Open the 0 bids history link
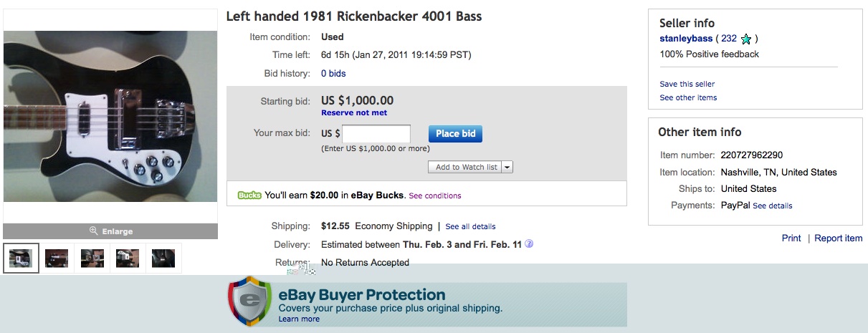The height and width of the screenshot is (333, 868). 333,74
